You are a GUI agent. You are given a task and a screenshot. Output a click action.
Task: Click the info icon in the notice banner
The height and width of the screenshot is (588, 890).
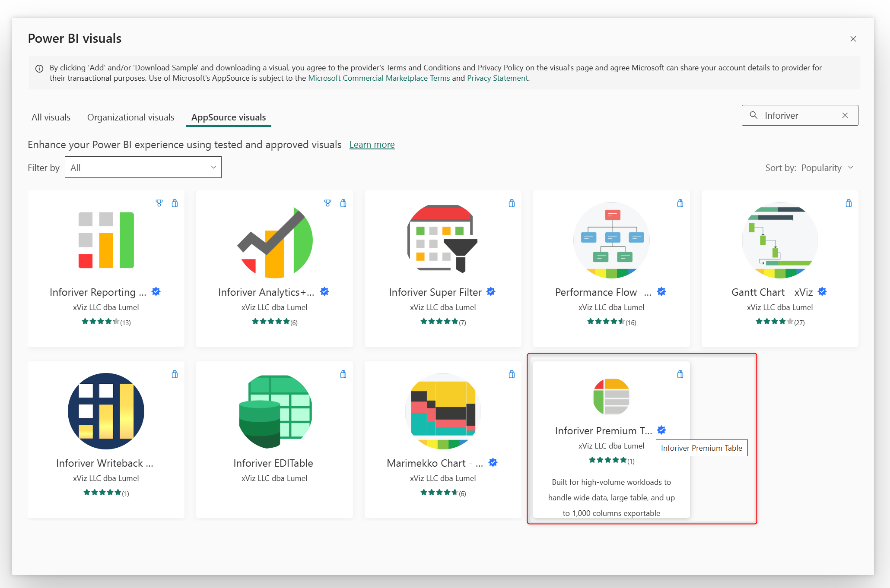[39, 69]
